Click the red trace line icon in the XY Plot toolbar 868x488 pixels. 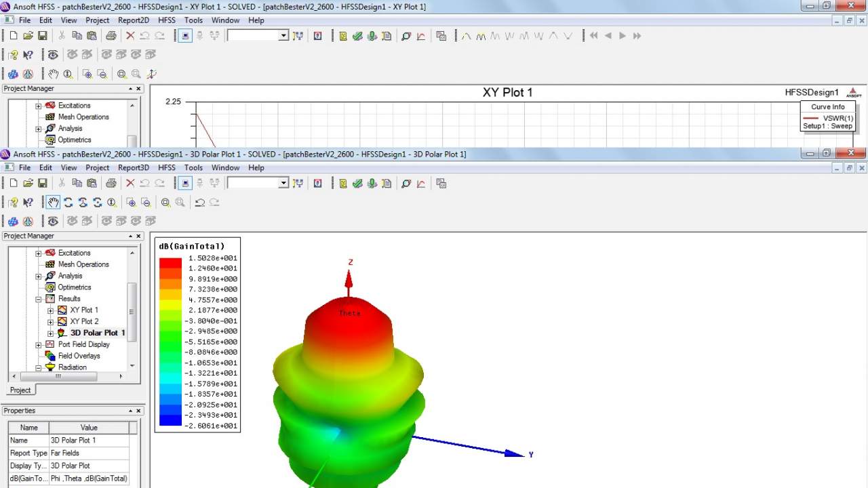420,35
